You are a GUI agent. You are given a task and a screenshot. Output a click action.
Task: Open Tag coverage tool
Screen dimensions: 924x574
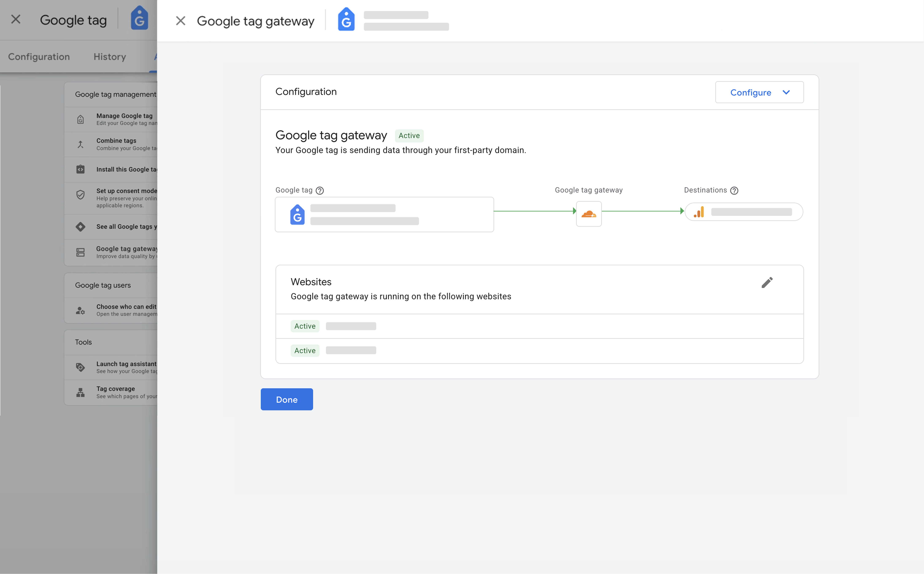111,393
